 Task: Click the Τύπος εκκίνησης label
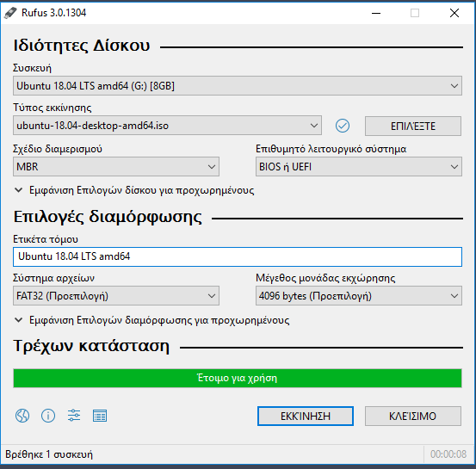point(53,108)
